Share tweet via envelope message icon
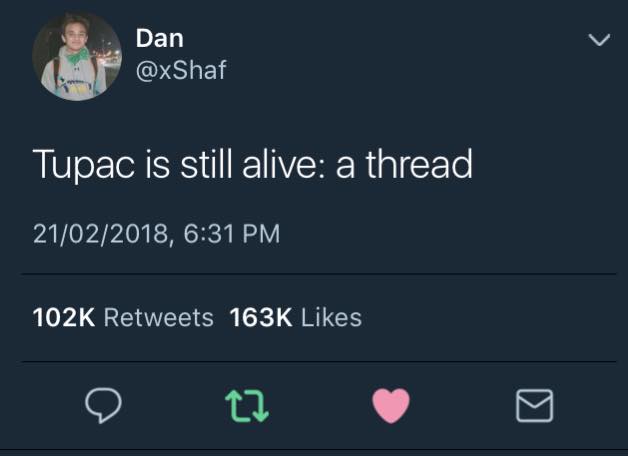 tap(534, 406)
